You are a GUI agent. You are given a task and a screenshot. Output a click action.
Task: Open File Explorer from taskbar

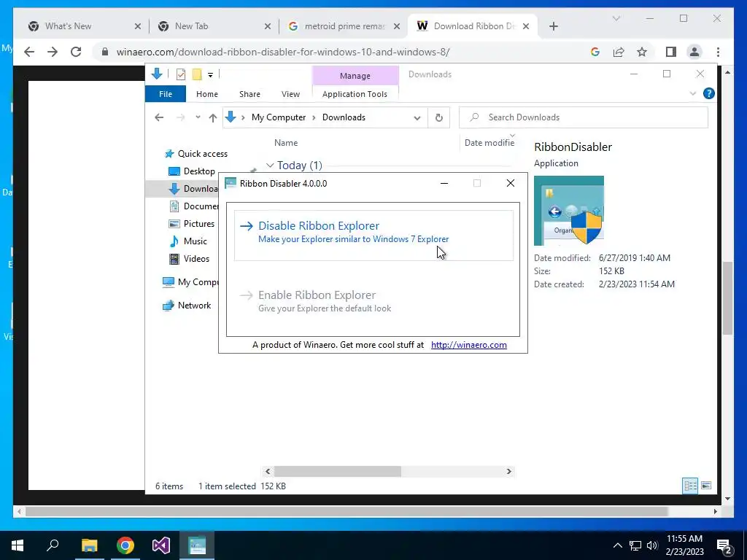(x=89, y=545)
